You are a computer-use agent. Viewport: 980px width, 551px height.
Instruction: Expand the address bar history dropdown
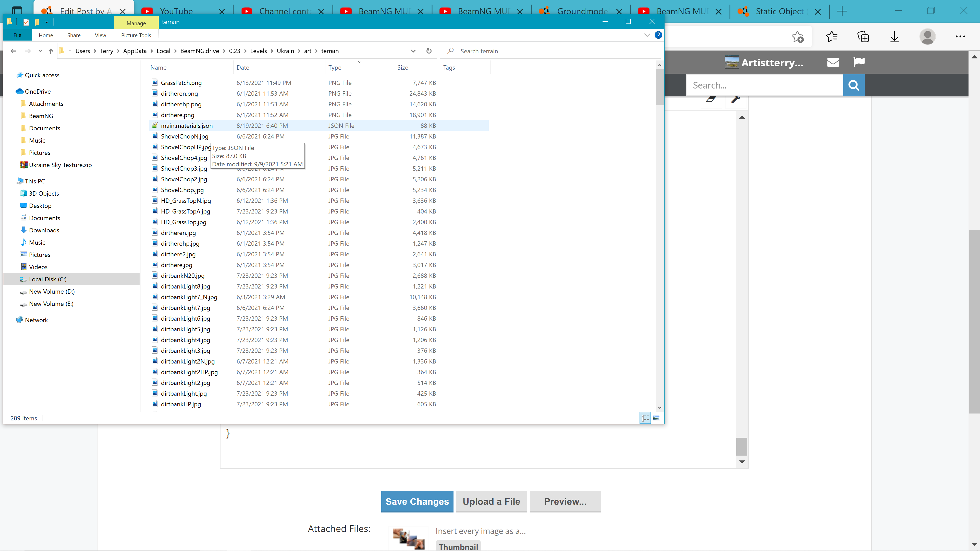(413, 51)
